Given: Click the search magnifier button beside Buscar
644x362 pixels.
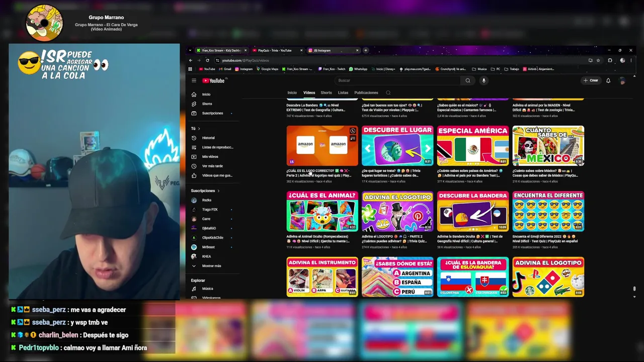Looking at the screenshot, I should click(x=468, y=80).
